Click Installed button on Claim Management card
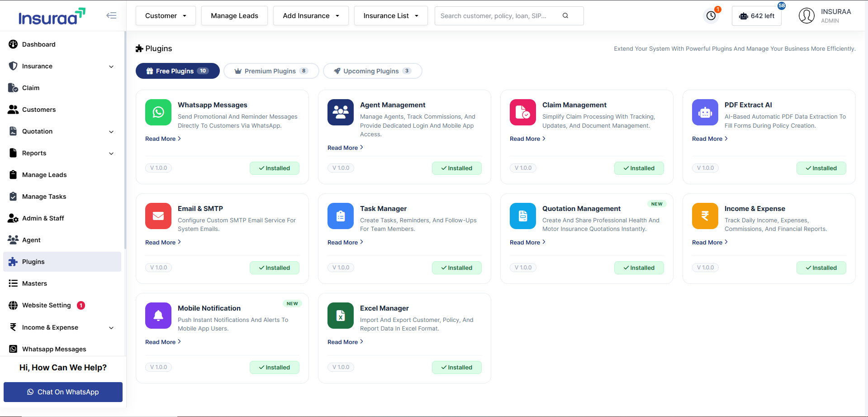 coord(639,168)
